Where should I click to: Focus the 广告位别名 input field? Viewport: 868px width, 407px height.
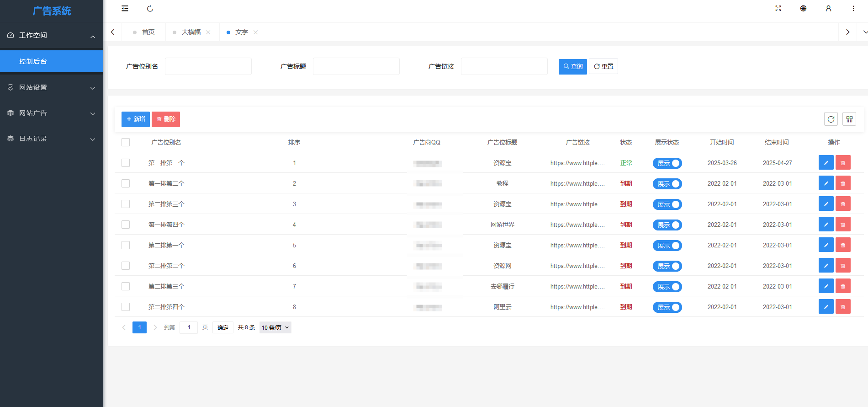(208, 66)
